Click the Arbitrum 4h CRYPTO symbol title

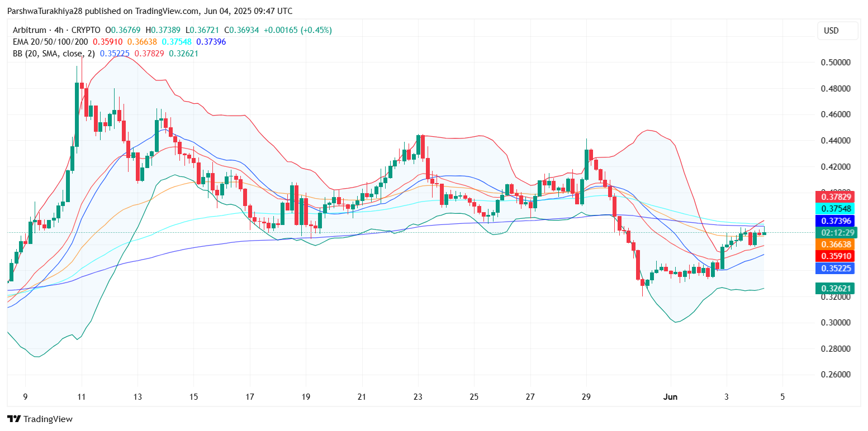(56, 30)
